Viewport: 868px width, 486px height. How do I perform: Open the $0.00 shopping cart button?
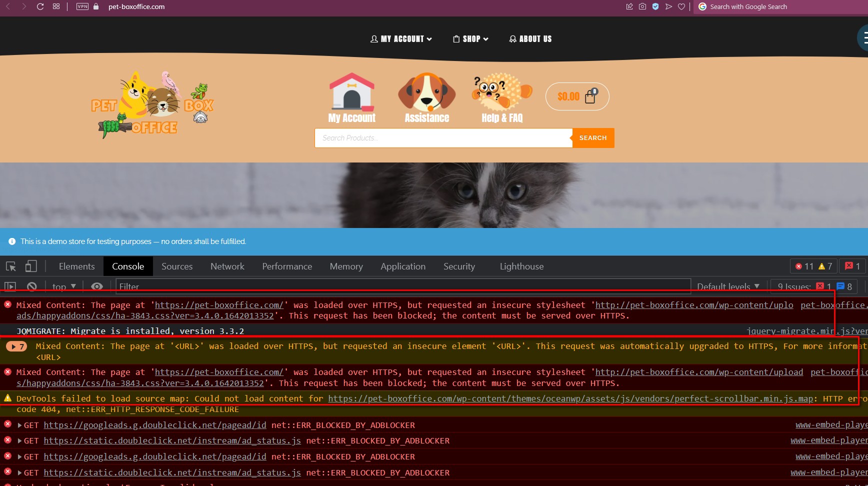click(x=577, y=96)
